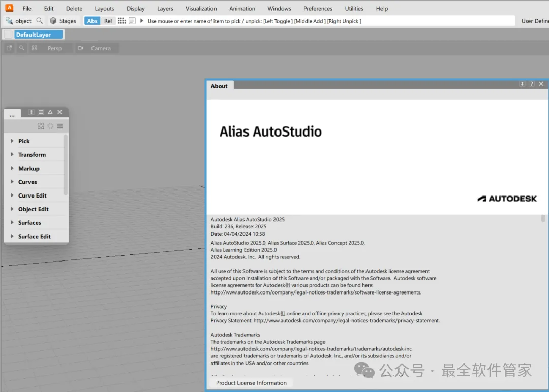Viewport: 549px width, 392px height.
Task: Open the Utilities menu
Action: click(354, 9)
